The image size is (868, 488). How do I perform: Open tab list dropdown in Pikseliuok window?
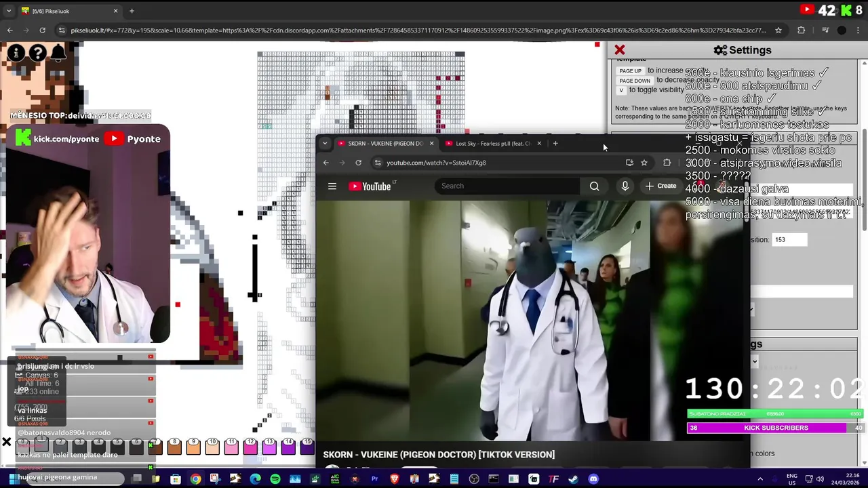pos(8,11)
